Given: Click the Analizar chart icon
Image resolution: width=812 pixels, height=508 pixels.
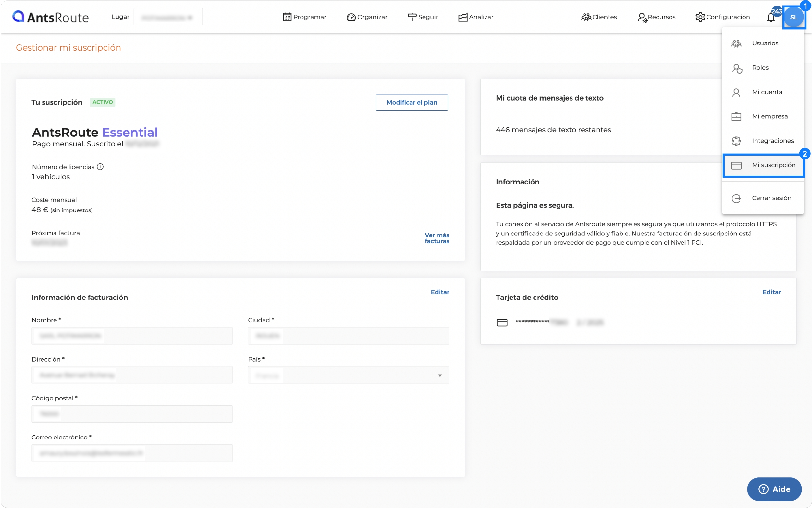Looking at the screenshot, I should click(x=462, y=17).
